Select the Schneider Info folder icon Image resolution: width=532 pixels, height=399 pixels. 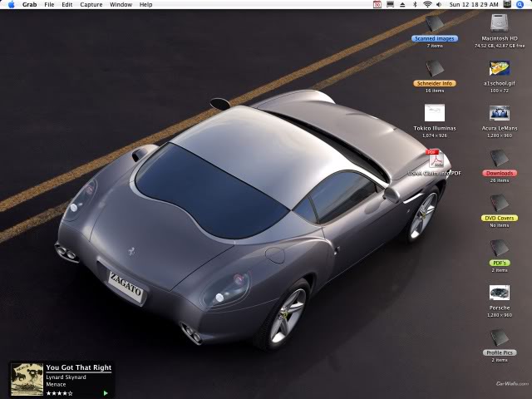coord(435,68)
